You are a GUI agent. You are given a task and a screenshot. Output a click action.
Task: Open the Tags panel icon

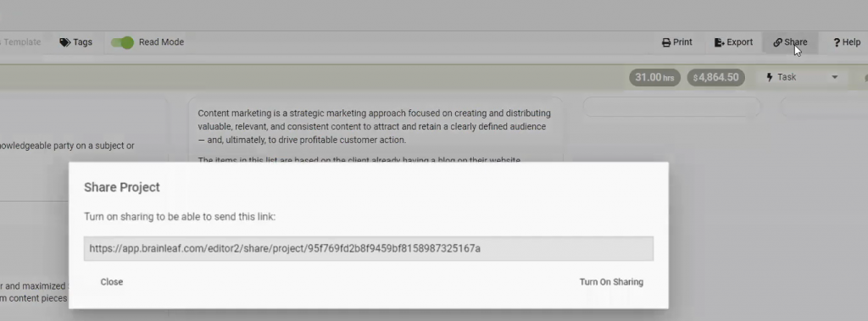pyautogui.click(x=64, y=42)
